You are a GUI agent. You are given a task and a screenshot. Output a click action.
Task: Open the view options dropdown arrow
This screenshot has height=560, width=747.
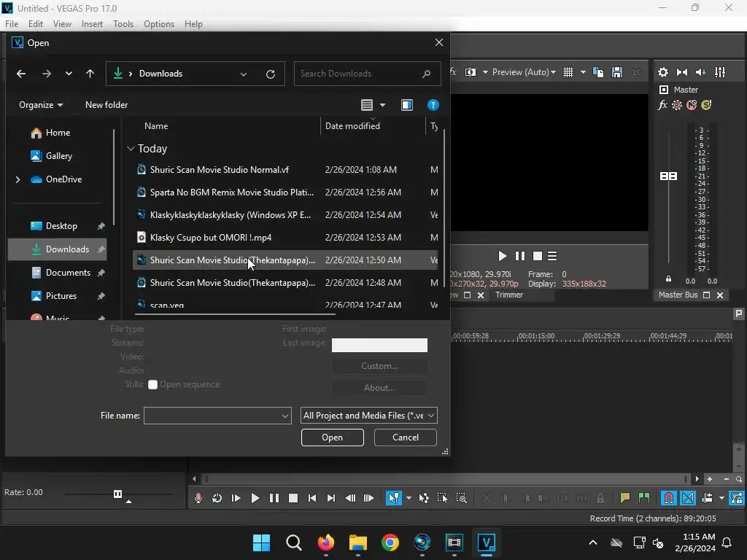(382, 105)
